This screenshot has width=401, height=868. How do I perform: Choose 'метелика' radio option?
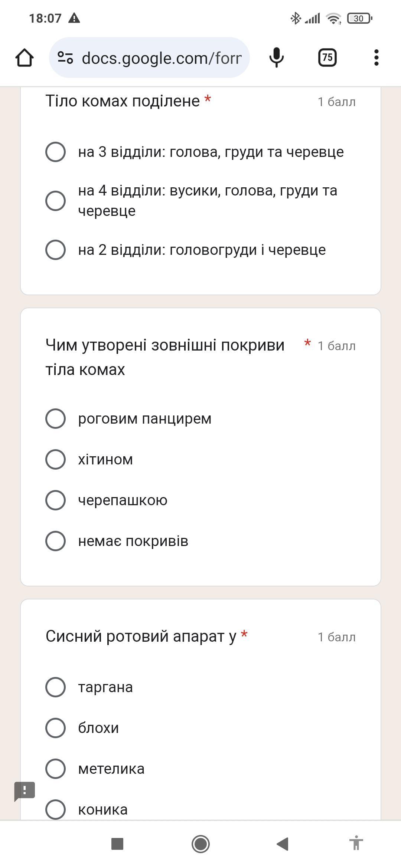pyautogui.click(x=56, y=769)
